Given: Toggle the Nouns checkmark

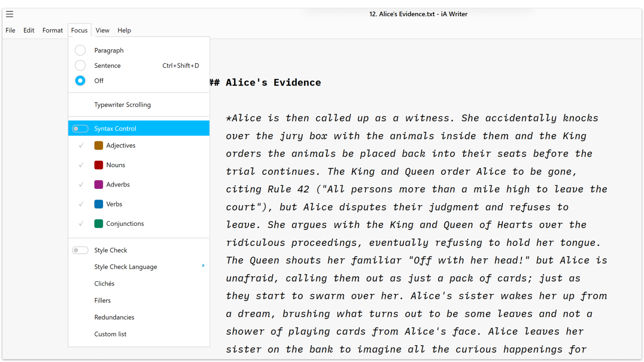Looking at the screenshot, I should coord(81,165).
